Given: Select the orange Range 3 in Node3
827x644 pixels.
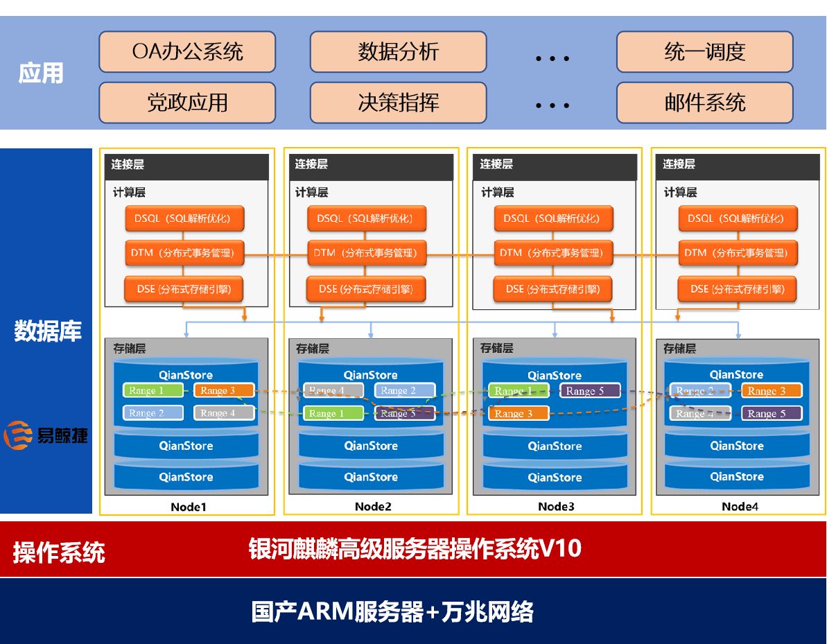Looking at the screenshot, I should (519, 414).
